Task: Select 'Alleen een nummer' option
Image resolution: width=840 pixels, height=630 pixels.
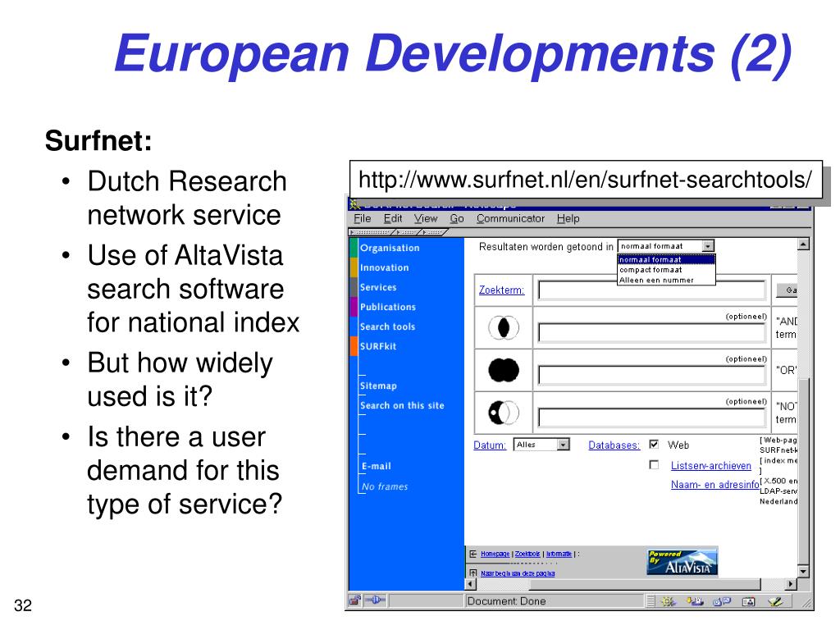Action: click(666, 281)
